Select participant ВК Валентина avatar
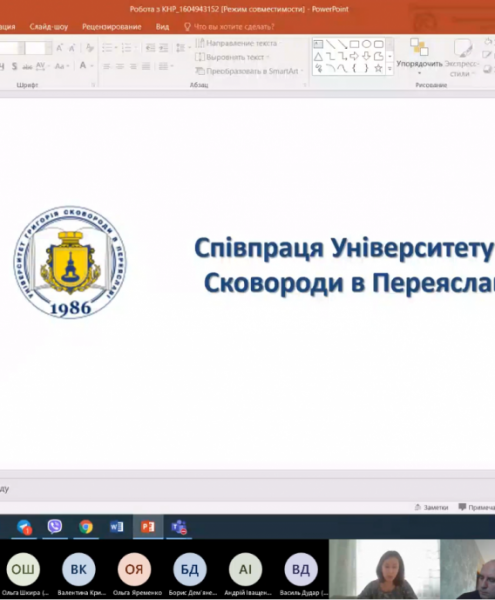Viewport: 495px width, 600px height. 79,569
